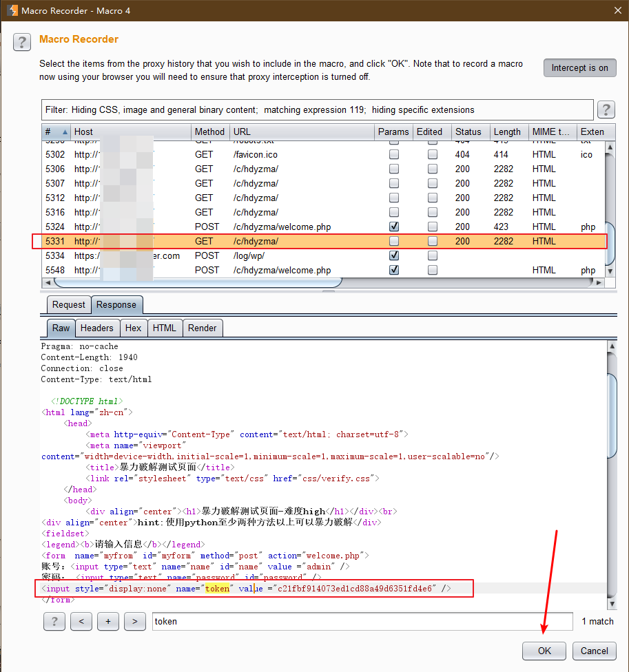Toggle the Intercept is on button

click(579, 67)
